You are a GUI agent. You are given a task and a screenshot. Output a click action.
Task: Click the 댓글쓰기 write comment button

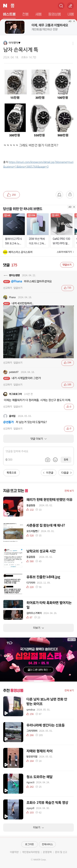(x=67, y=265)
